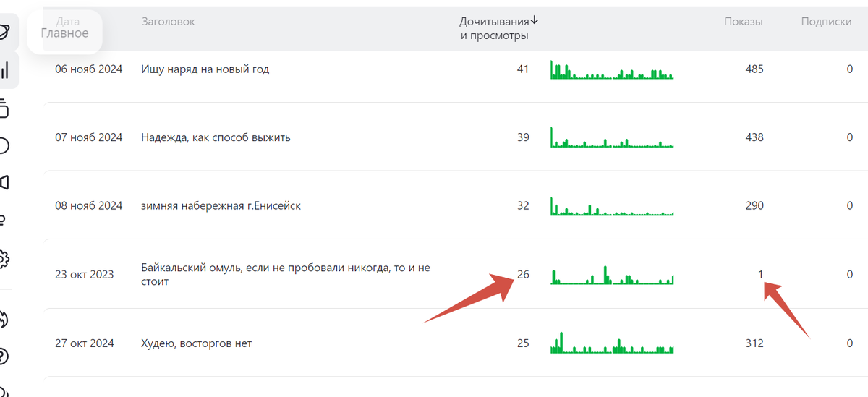Open the stacked publications sidebar icon
This screenshot has width=868, height=397.
[4, 108]
